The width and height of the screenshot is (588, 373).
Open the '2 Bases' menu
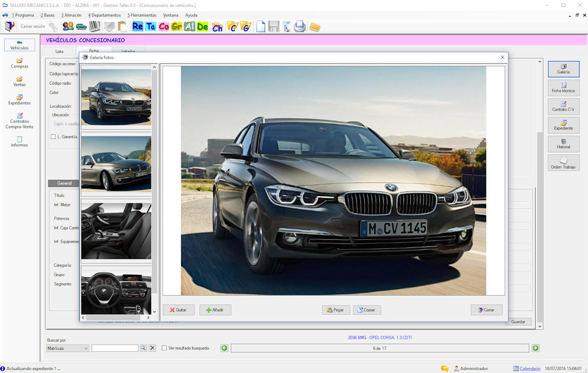pos(48,15)
